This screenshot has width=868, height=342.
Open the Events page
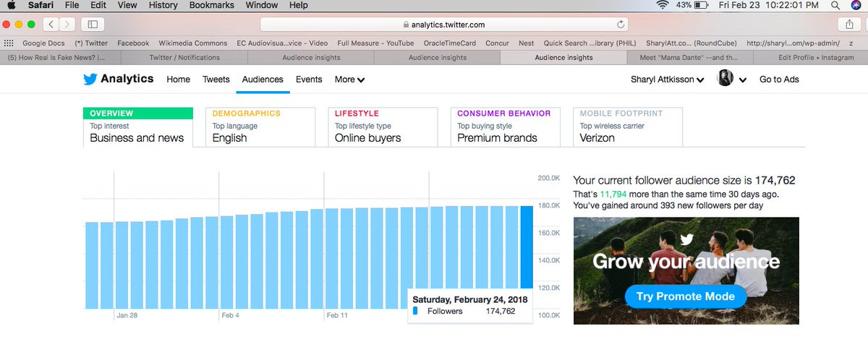click(x=309, y=80)
